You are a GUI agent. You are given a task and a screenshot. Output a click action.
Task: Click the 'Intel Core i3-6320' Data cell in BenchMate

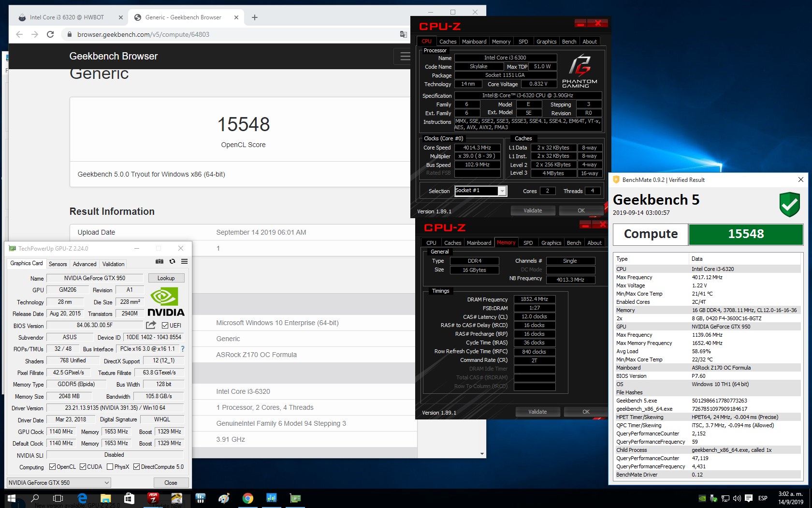click(x=712, y=269)
